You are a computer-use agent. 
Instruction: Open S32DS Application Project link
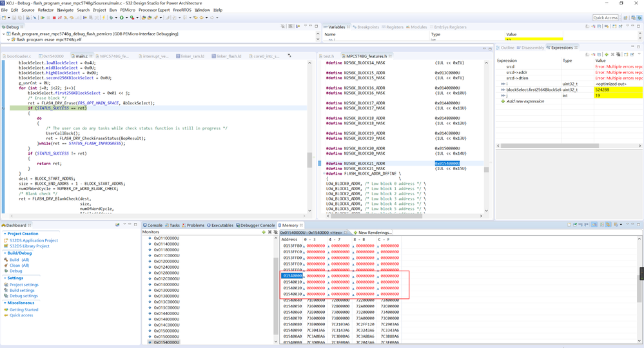click(34, 240)
